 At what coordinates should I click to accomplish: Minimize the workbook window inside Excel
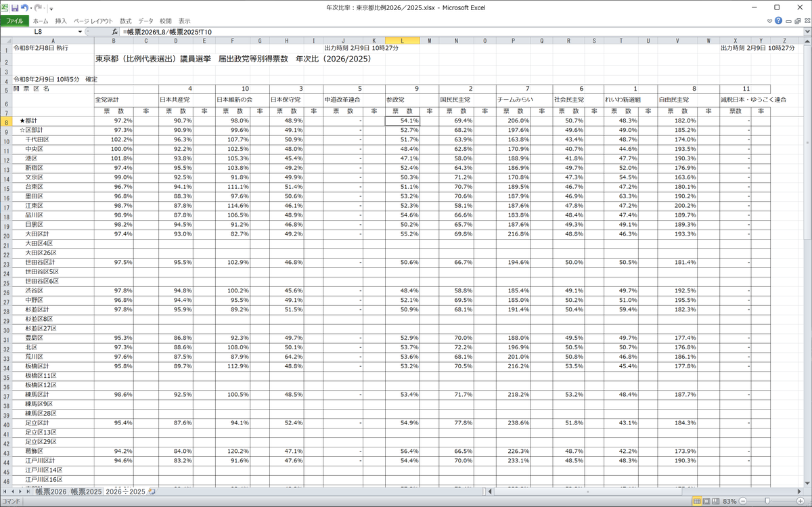click(x=788, y=21)
